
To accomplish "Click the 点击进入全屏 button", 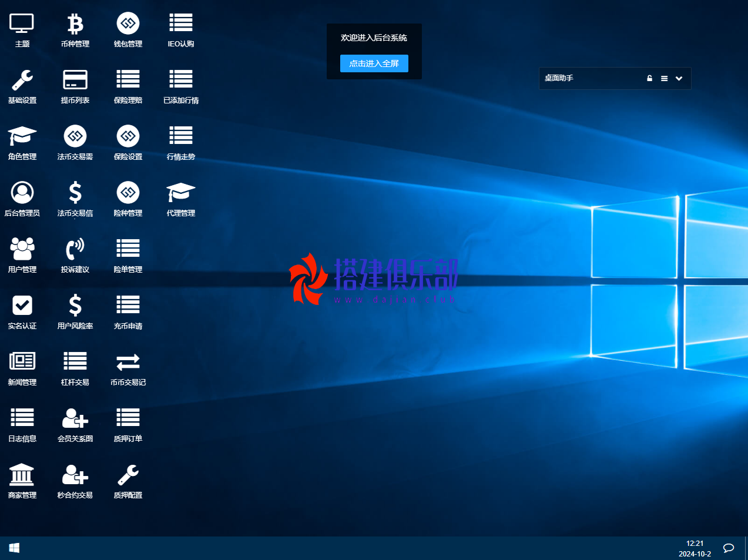I will (374, 63).
